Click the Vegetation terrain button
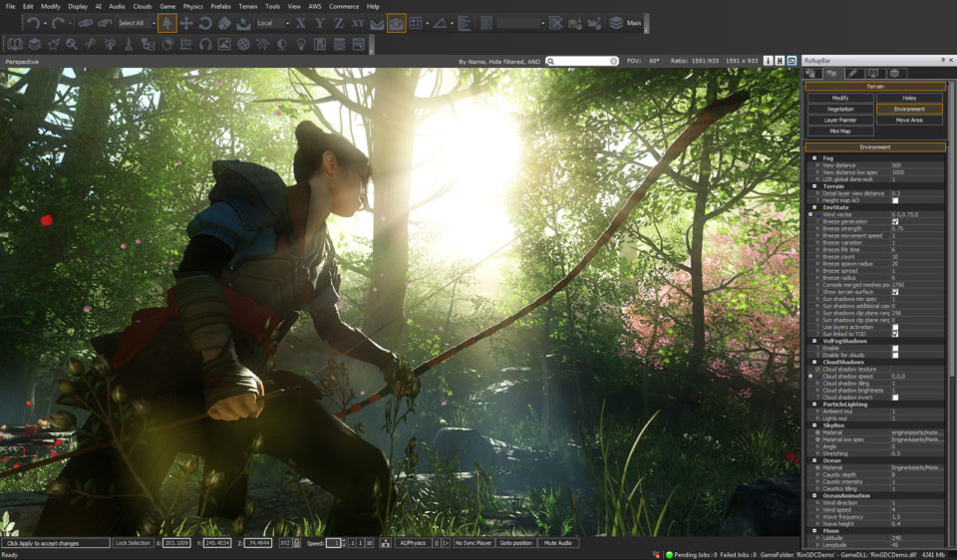 point(840,110)
